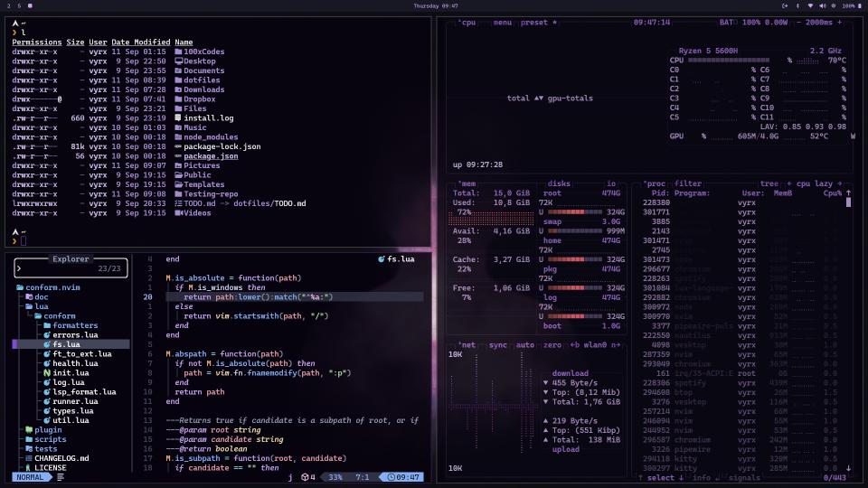This screenshot has width=868, height=488.
Task: Toggle lazy sorting in btop proc panel
Action: [824, 183]
